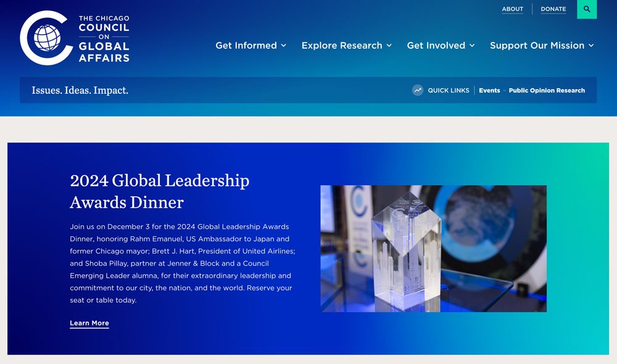Click Learn More about the awards dinner

(x=89, y=323)
